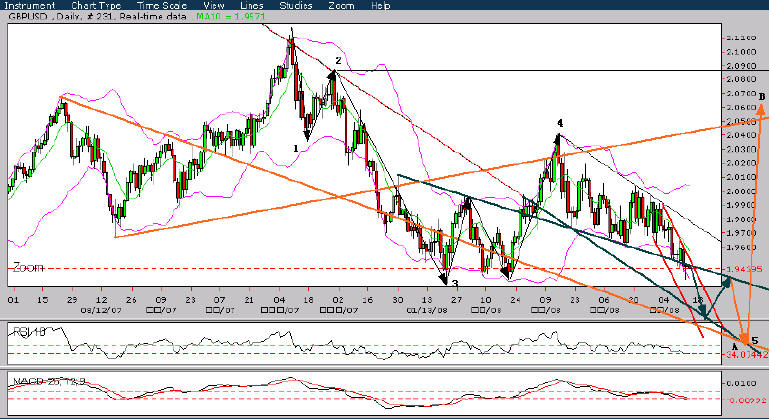Click the 2.0000 price axis label

(x=741, y=191)
